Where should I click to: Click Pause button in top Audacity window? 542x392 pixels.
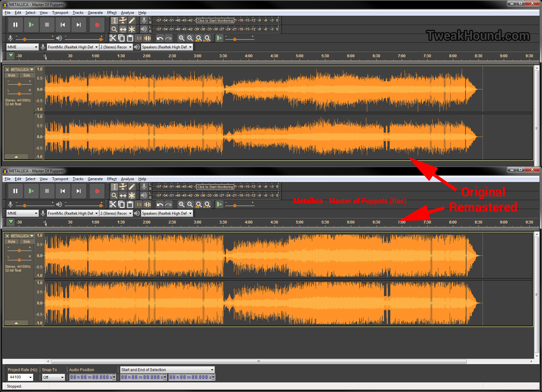(15, 25)
